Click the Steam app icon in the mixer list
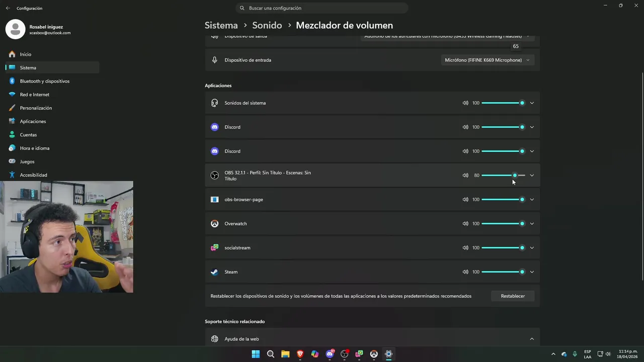644x362 pixels. point(214,272)
